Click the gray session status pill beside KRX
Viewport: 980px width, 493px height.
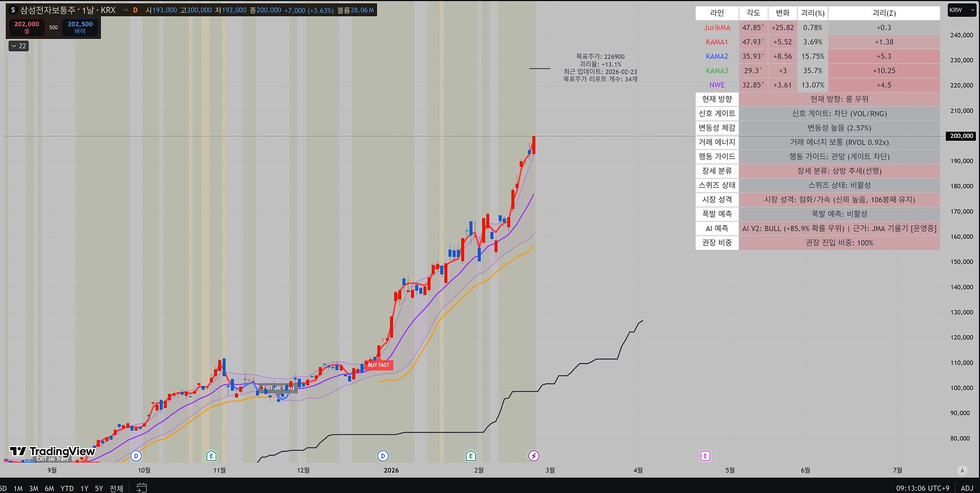(126, 10)
